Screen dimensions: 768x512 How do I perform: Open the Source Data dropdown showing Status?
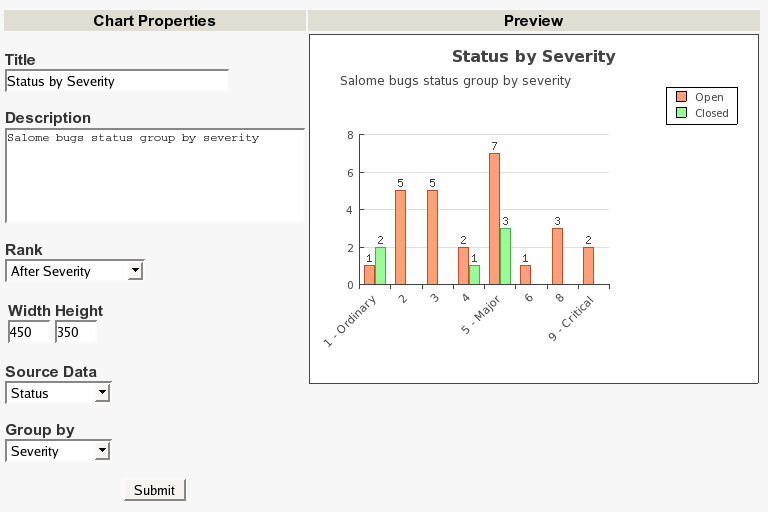pos(58,393)
